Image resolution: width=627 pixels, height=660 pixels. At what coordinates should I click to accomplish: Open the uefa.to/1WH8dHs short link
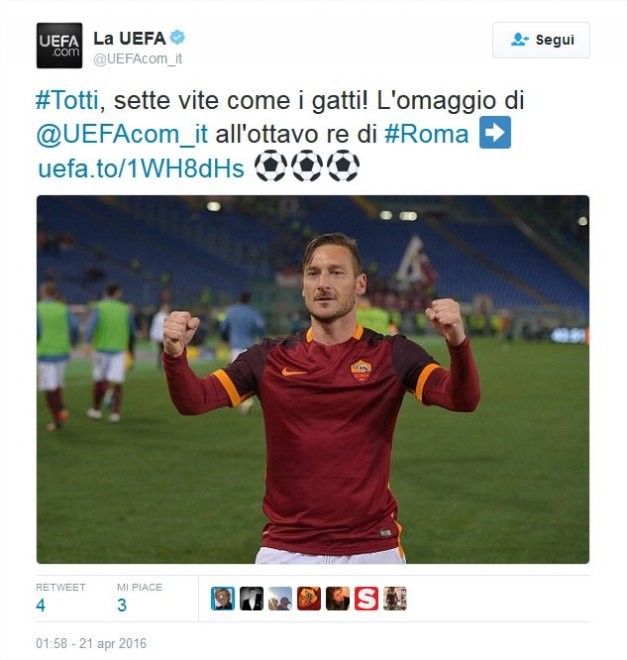(x=141, y=168)
